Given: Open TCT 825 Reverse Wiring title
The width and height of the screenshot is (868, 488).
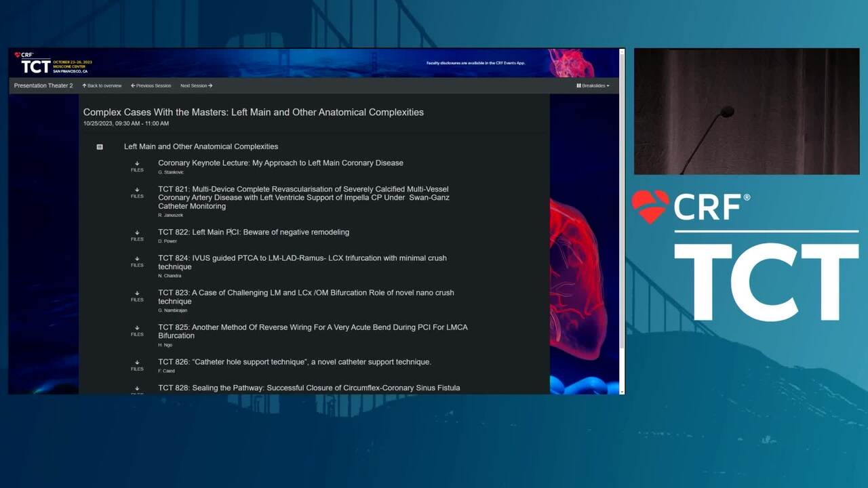Looking at the screenshot, I should coord(313,331).
